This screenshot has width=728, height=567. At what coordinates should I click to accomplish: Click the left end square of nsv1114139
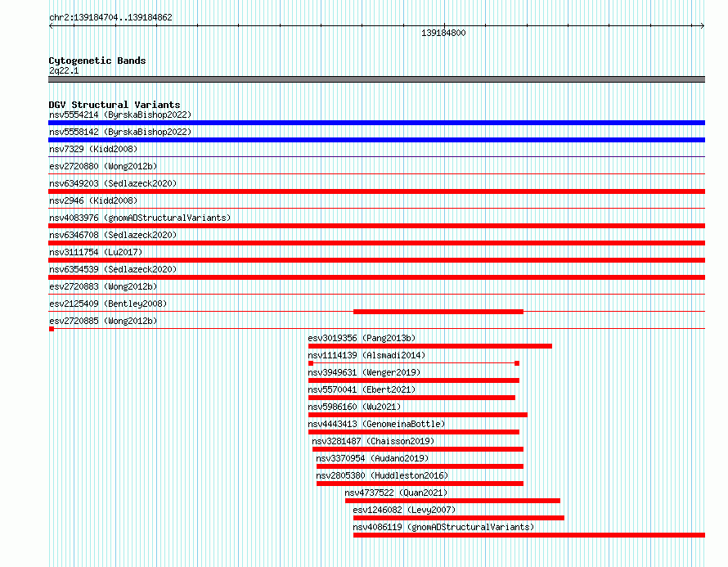(311, 363)
